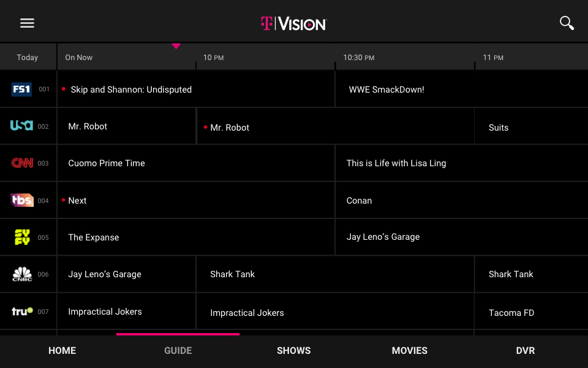Open Impractical Jokers at 10 PM
588x368 pixels.
pyautogui.click(x=335, y=312)
